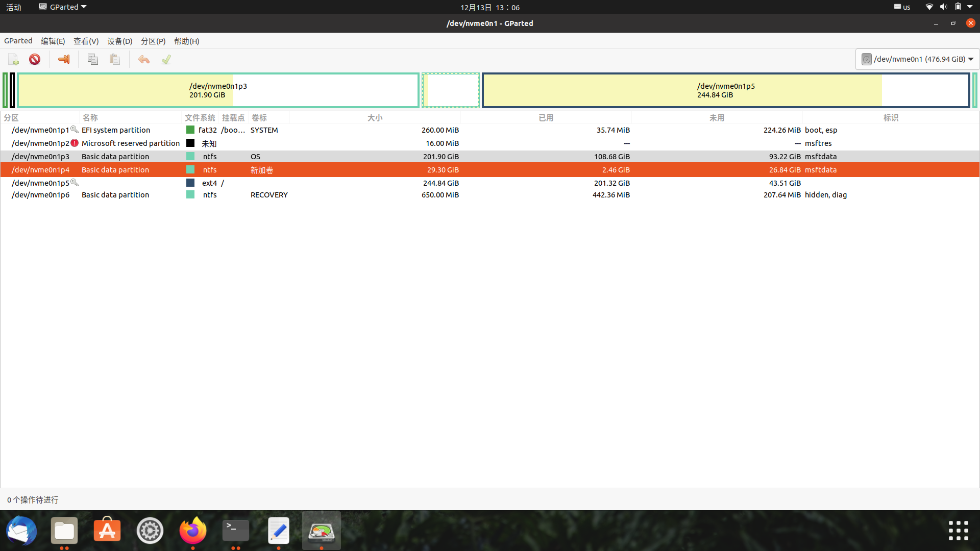
Task: Click the warning icon next to /dev/nvme0n1p2
Action: (75, 143)
